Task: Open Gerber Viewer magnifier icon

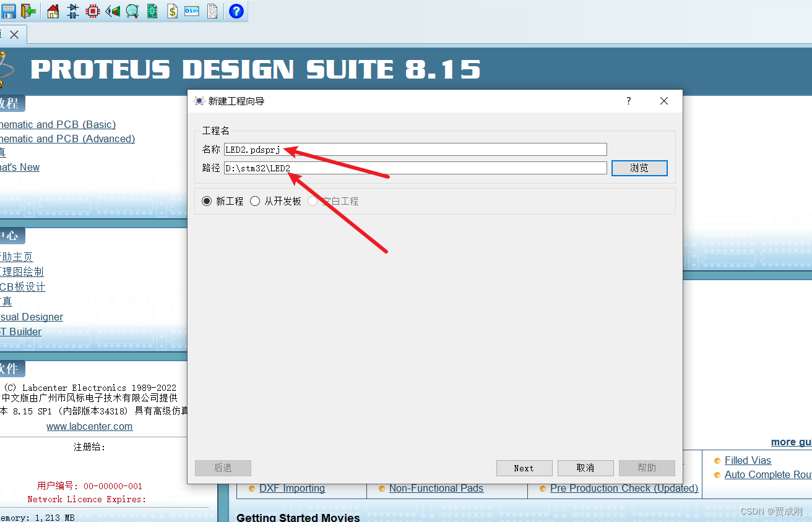Action: [132, 11]
